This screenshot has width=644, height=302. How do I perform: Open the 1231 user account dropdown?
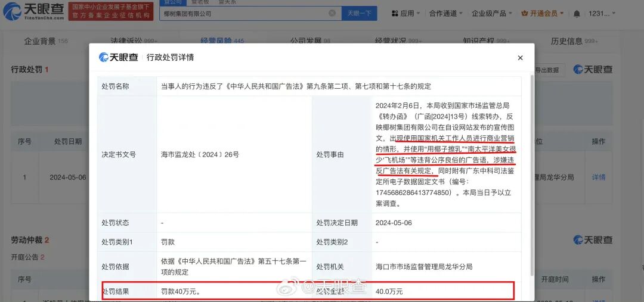pos(602,14)
